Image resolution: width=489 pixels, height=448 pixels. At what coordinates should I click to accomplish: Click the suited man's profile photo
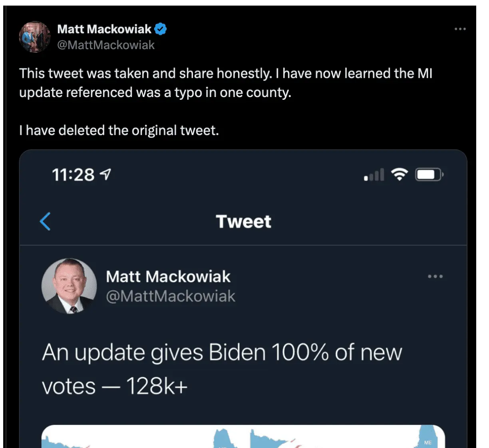pos(69,286)
